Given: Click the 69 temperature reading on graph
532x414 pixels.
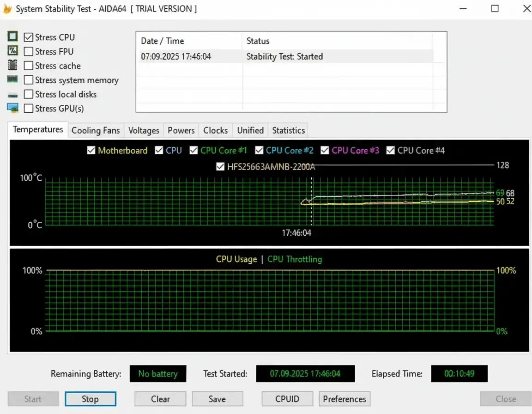Looking at the screenshot, I should [500, 193].
